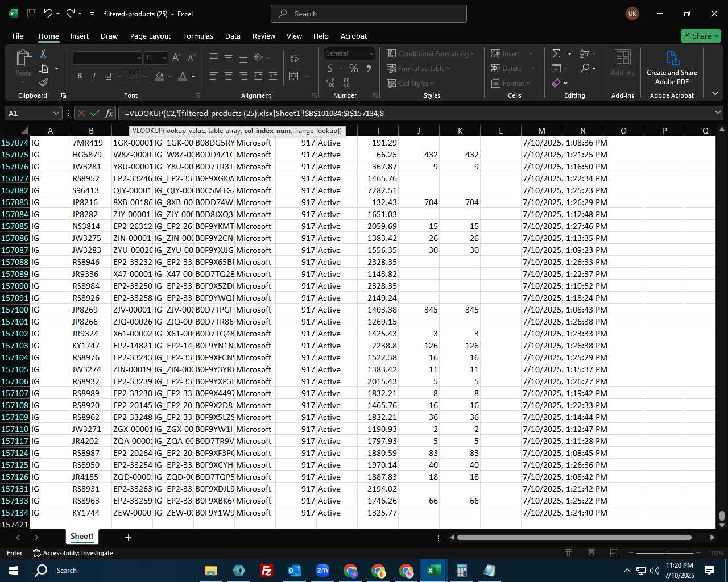728x582 pixels.
Task: Toggle Bottom Align
Action: point(243,57)
